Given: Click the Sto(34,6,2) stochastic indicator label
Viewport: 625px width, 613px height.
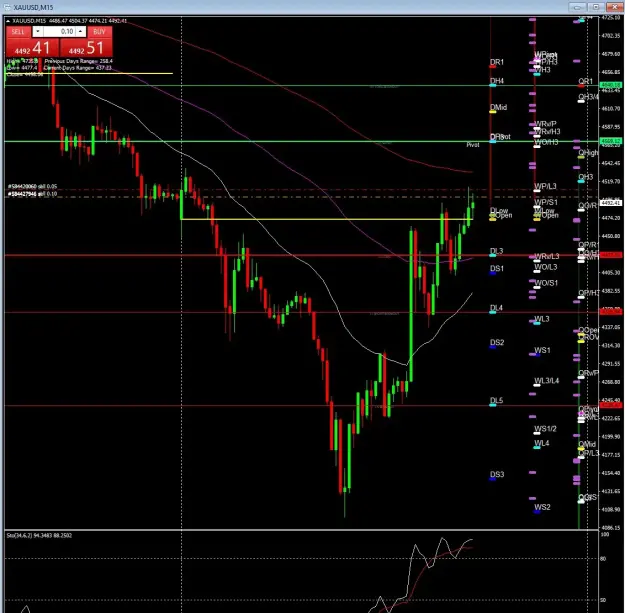Looking at the screenshot, I should [x=39, y=535].
